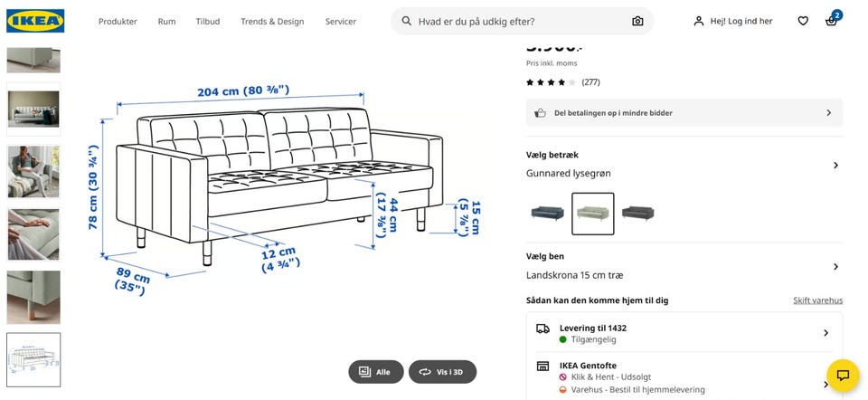Click the IKEA logo
The width and height of the screenshot is (868, 400).
click(x=35, y=21)
